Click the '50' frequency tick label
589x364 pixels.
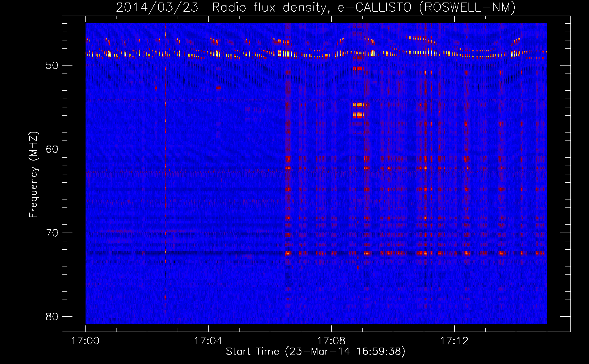click(x=52, y=66)
